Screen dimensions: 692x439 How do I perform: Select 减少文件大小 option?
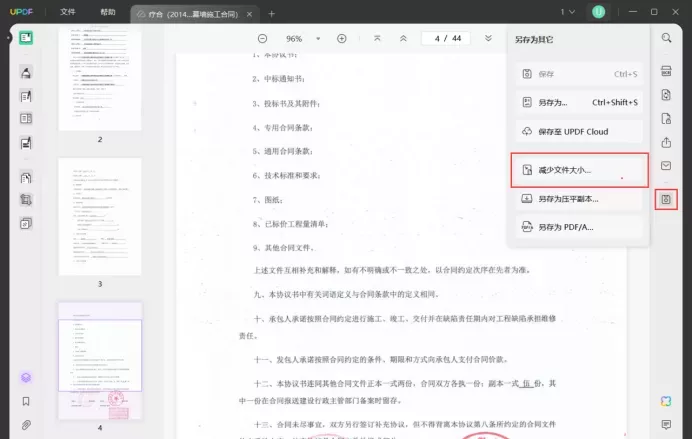[579, 170]
